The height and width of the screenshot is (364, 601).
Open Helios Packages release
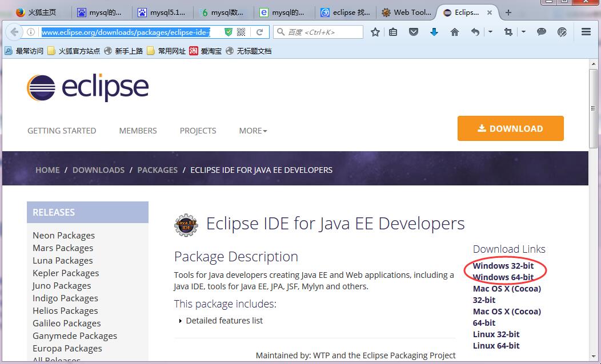[65, 311]
